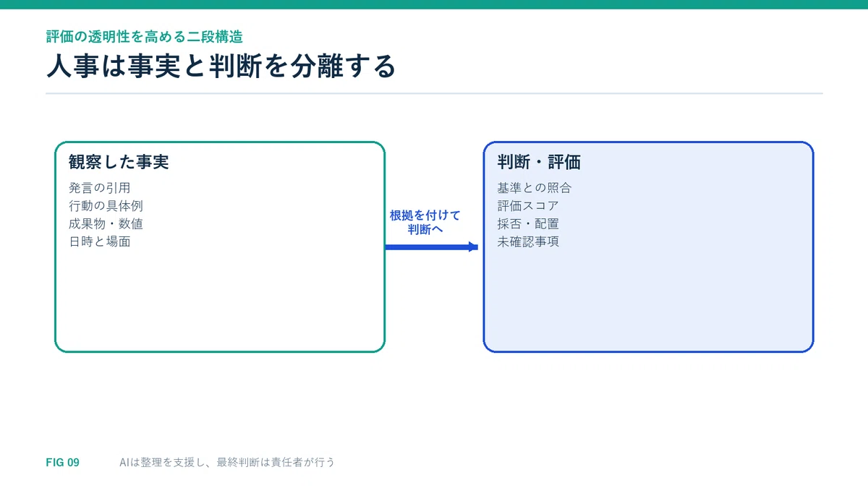The width and height of the screenshot is (868, 488).
Task: Select the blue arrow between the boxes
Action: pyautogui.click(x=432, y=247)
